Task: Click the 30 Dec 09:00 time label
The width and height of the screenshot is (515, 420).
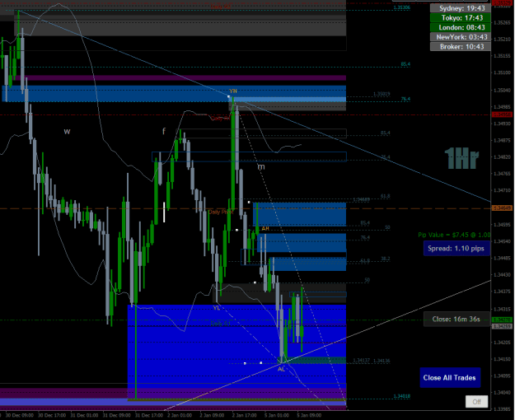Action: point(20,415)
